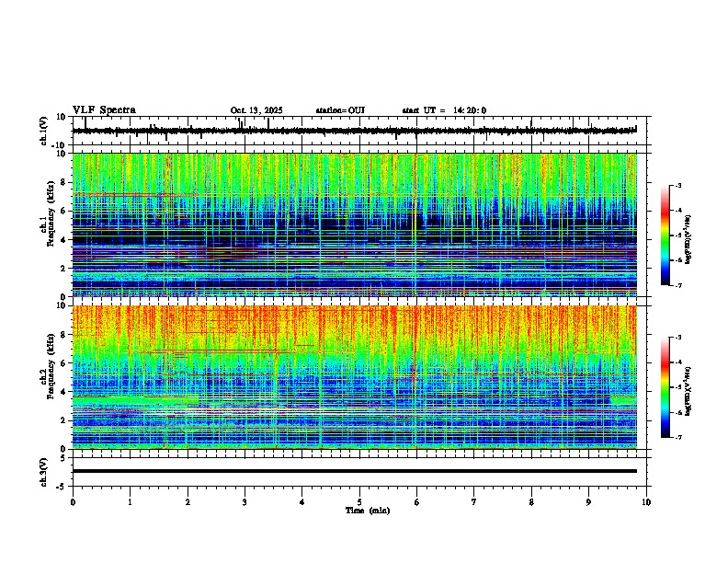Click the "ch.3(V)" axis label
This screenshot has width=728, height=563.
(44, 472)
